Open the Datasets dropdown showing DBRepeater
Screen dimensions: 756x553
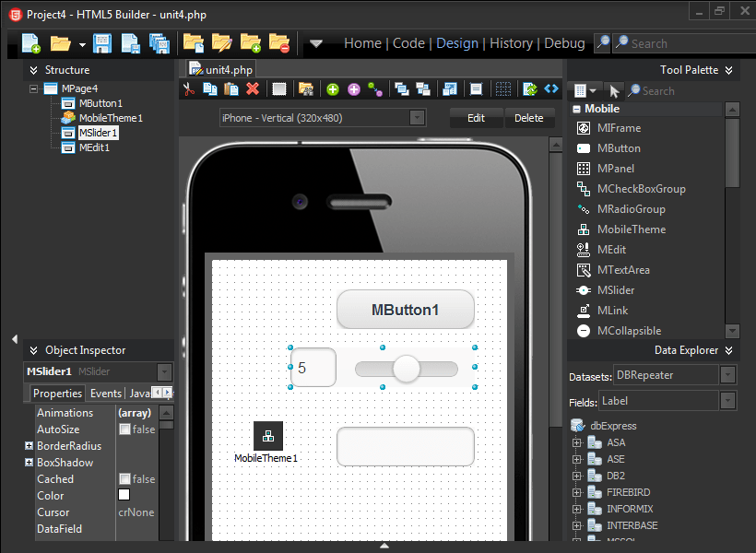click(x=727, y=374)
